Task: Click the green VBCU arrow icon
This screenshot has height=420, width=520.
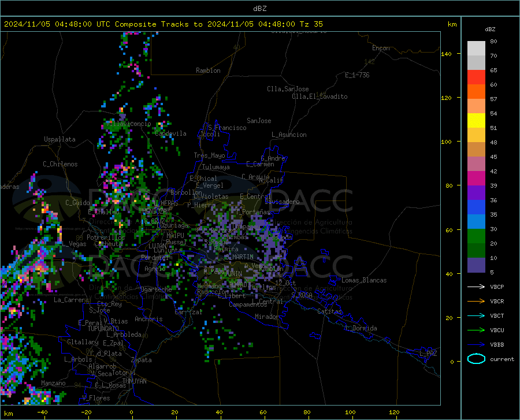Action: 476,330
